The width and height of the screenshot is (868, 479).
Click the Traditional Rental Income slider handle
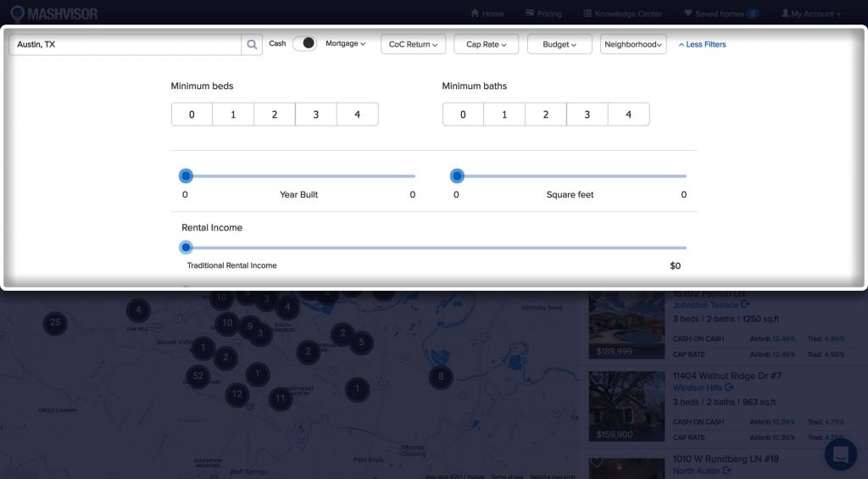click(186, 248)
